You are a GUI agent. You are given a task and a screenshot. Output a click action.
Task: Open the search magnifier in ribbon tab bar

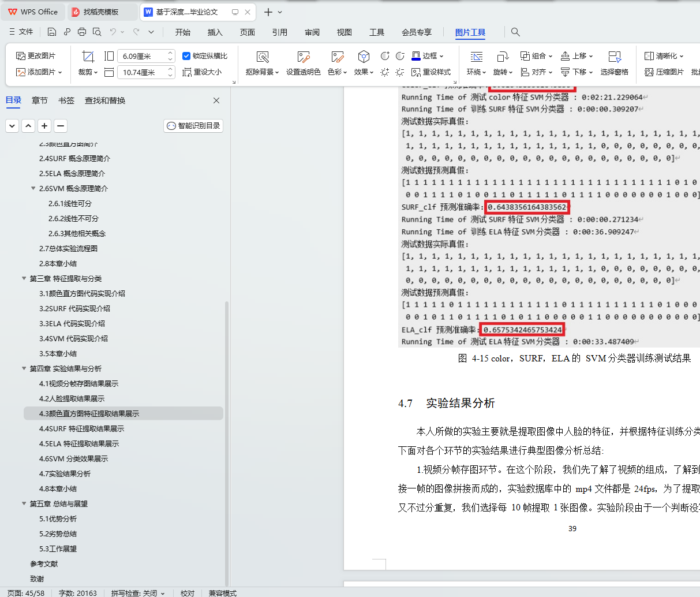pos(515,32)
